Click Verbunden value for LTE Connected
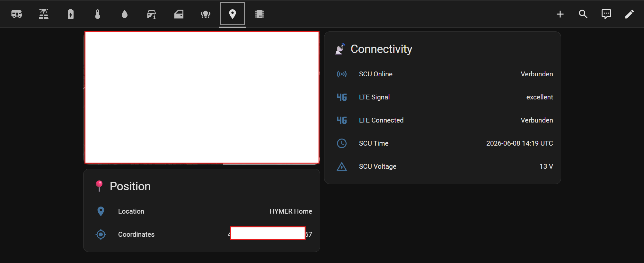644x263 pixels. click(x=537, y=120)
